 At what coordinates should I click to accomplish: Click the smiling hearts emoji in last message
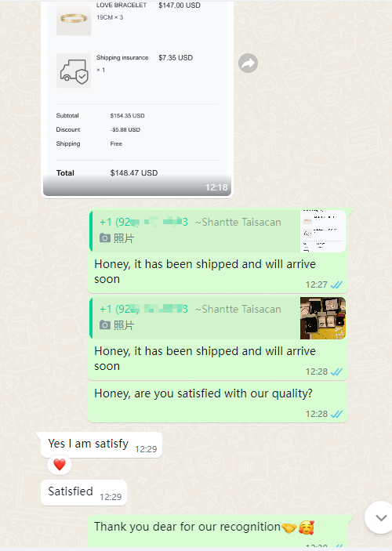[307, 527]
